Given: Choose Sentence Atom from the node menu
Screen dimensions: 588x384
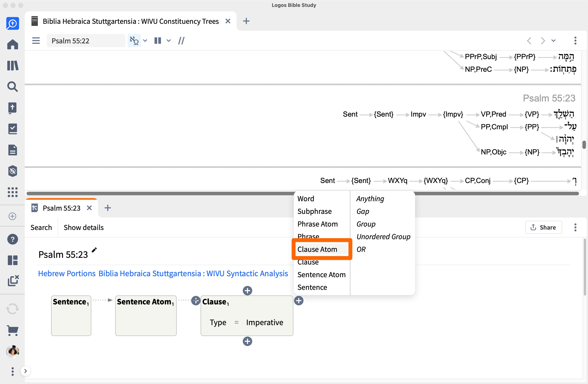Looking at the screenshot, I should pyautogui.click(x=321, y=275).
